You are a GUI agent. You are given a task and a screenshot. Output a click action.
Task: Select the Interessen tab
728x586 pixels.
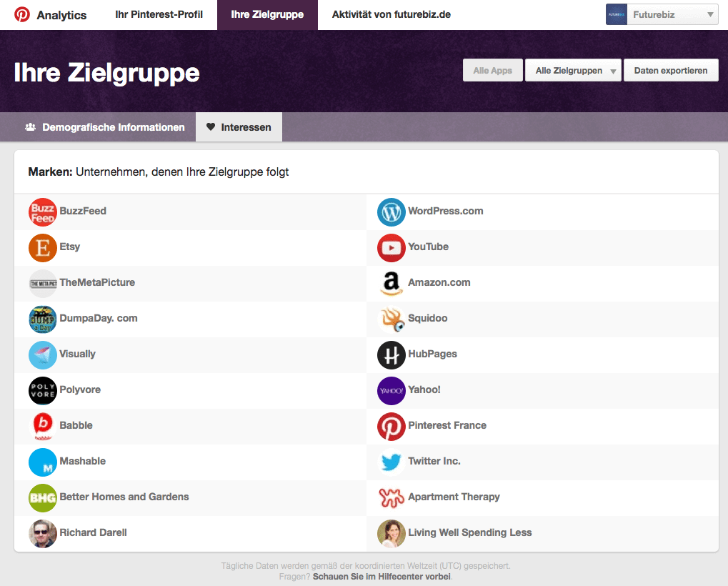[x=239, y=127]
